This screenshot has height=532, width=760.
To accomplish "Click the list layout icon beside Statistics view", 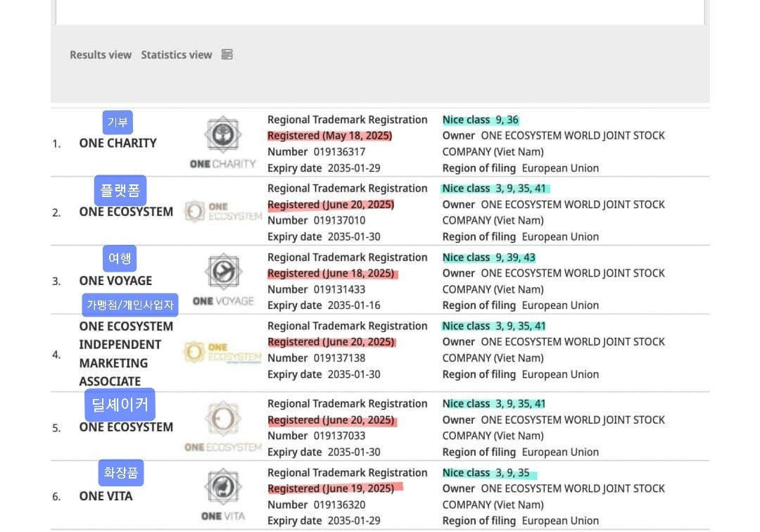I will (x=227, y=54).
